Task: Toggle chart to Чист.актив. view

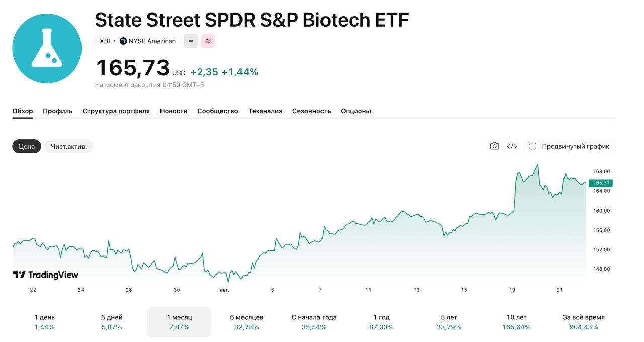Action: [69, 146]
